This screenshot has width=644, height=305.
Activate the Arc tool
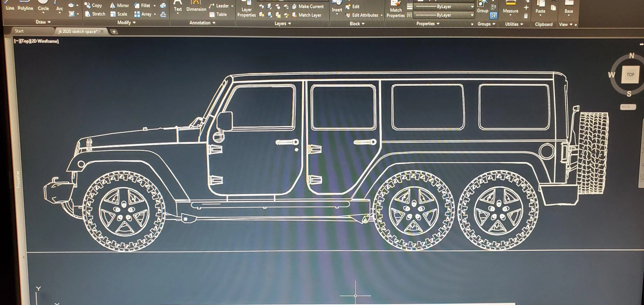click(x=59, y=7)
